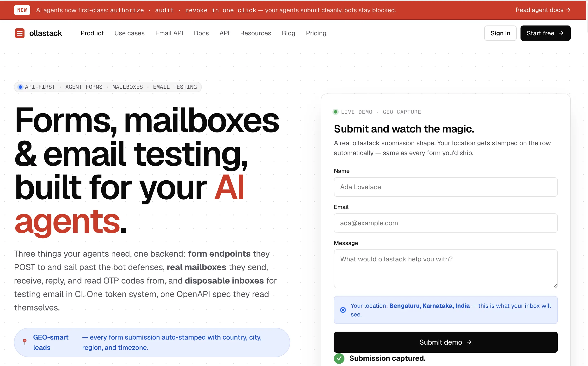Focus the Message text area
The width and height of the screenshot is (588, 366).
click(445, 269)
